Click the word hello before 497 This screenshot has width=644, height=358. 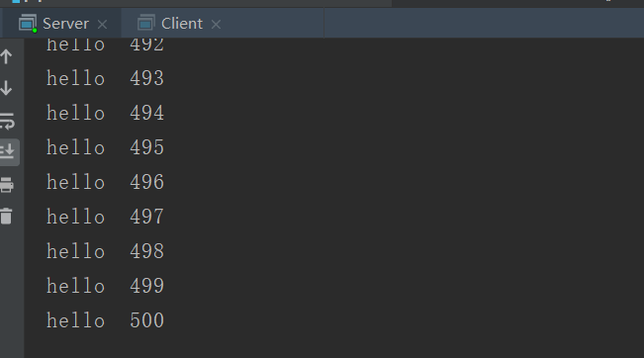click(75, 217)
